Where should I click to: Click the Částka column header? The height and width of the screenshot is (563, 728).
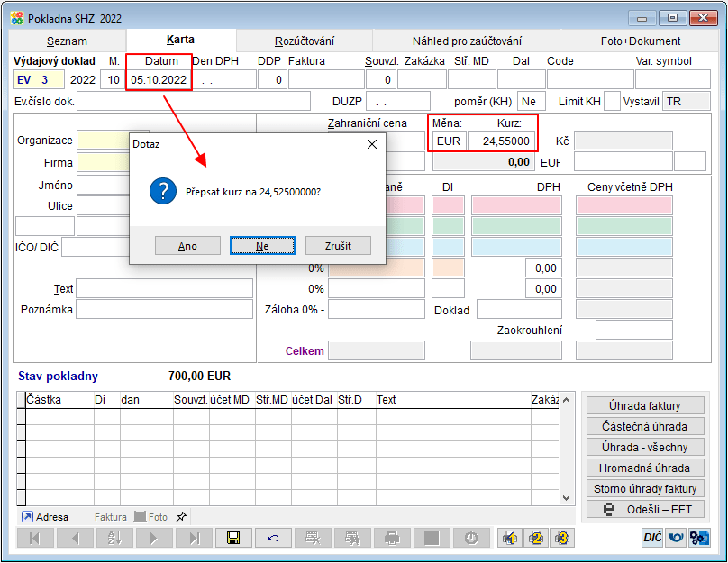(59, 400)
